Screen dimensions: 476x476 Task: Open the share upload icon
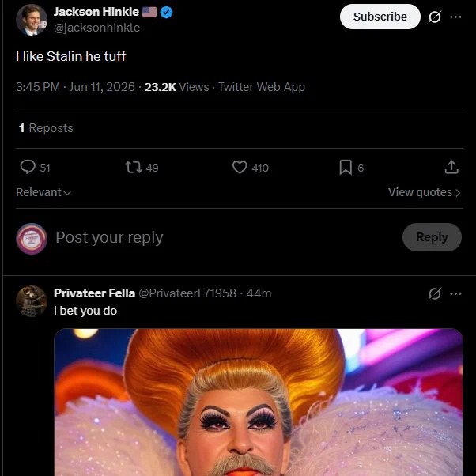point(451,168)
